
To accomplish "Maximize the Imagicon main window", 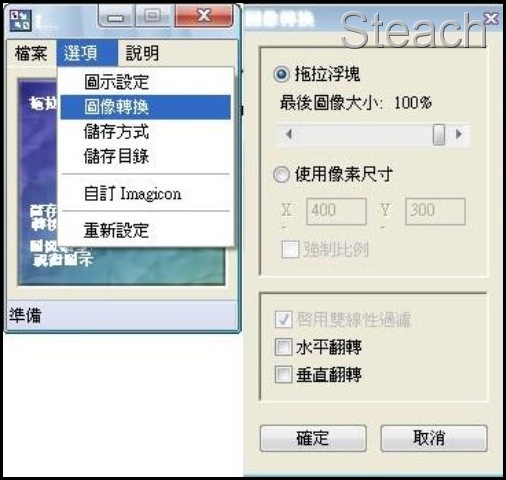I will coord(153,16).
